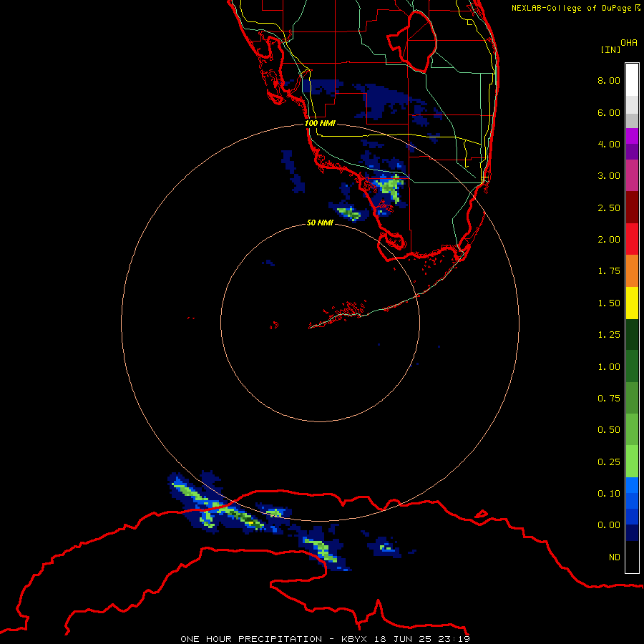Click the 23:19 timestamp

[454, 639]
